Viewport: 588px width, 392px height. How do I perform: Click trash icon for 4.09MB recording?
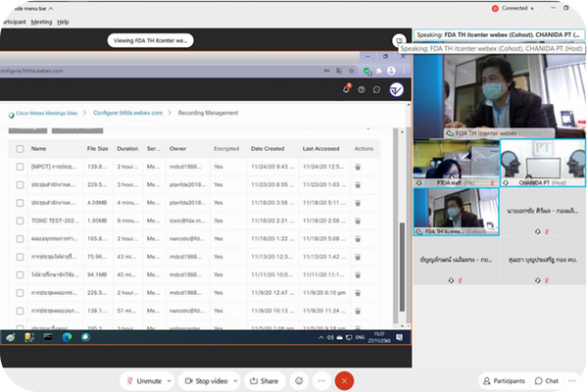coord(358,203)
